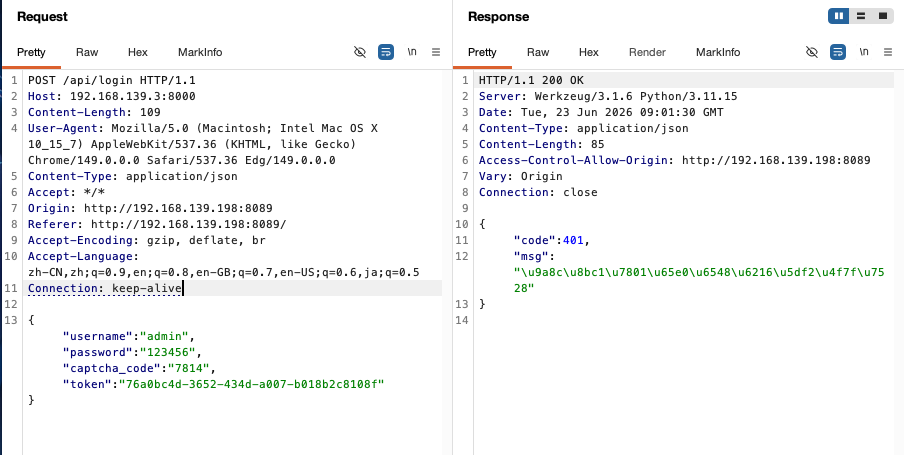
Task: Click the captcha_code value "7814"
Action: (189, 368)
